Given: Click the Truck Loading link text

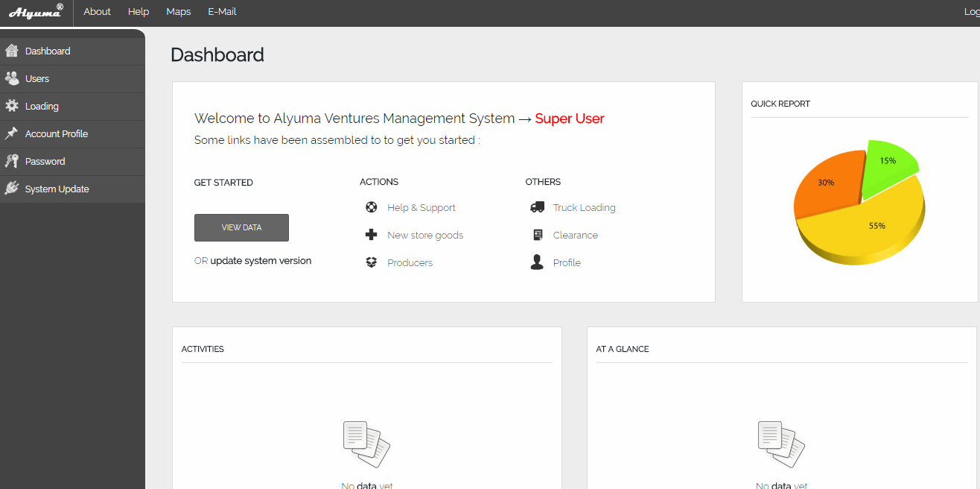Looking at the screenshot, I should [x=583, y=207].
